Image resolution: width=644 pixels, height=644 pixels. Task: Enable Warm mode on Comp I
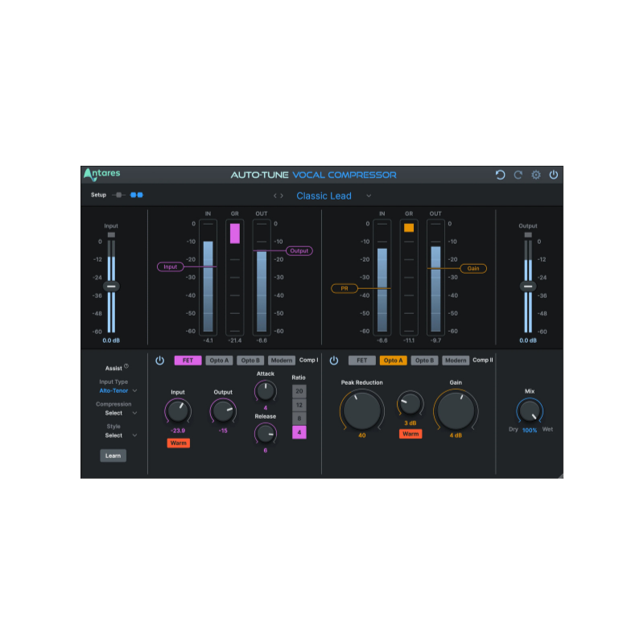pyautogui.click(x=178, y=441)
